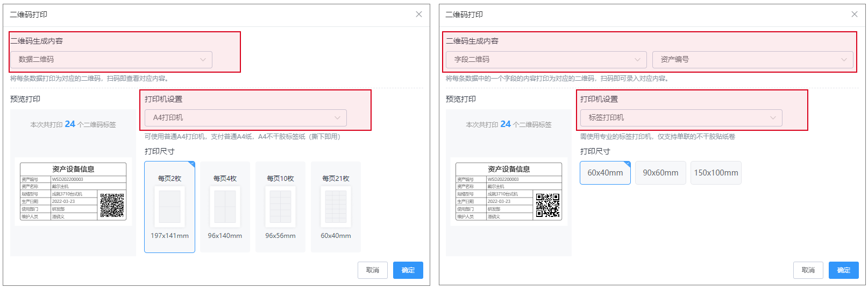Open the 数据二维码 content dropdown
The height and width of the screenshot is (288, 868).
pos(111,59)
